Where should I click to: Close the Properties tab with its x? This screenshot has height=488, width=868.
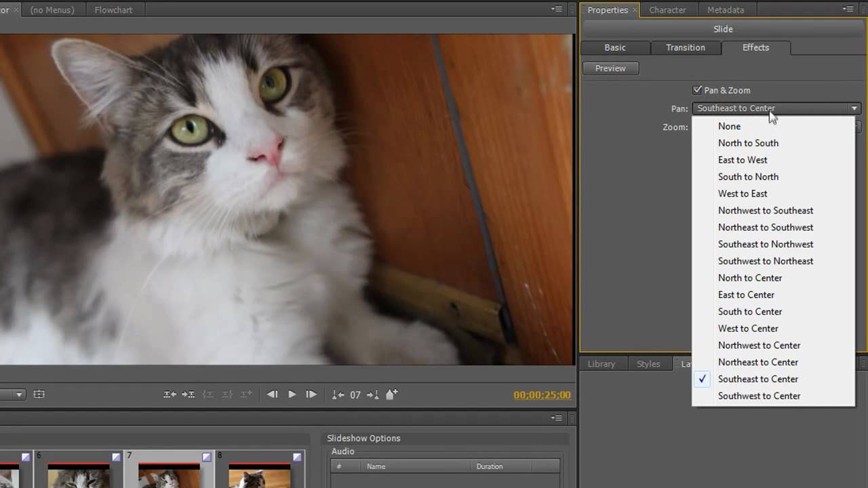[635, 10]
